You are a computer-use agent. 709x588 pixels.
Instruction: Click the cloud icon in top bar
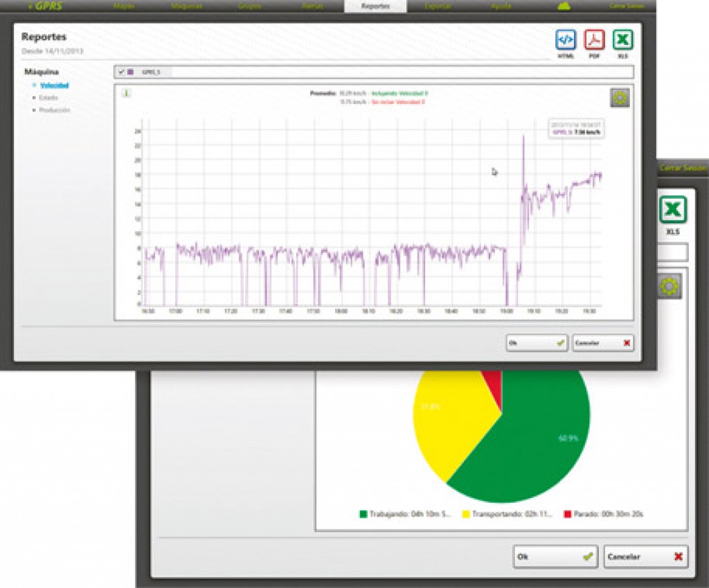563,6
